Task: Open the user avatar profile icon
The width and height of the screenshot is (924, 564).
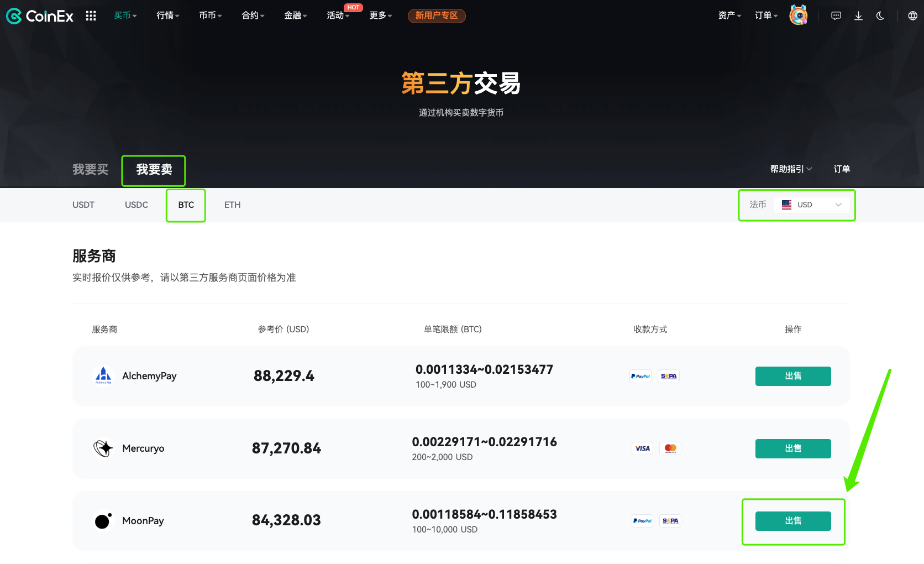Action: 798,15
